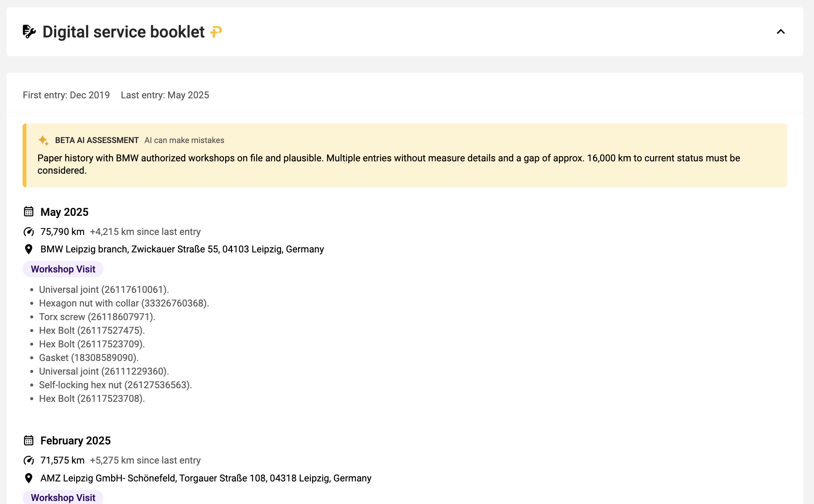The height and width of the screenshot is (504, 814).
Task: Click the May 2025 entry heading
Action: coord(64,212)
